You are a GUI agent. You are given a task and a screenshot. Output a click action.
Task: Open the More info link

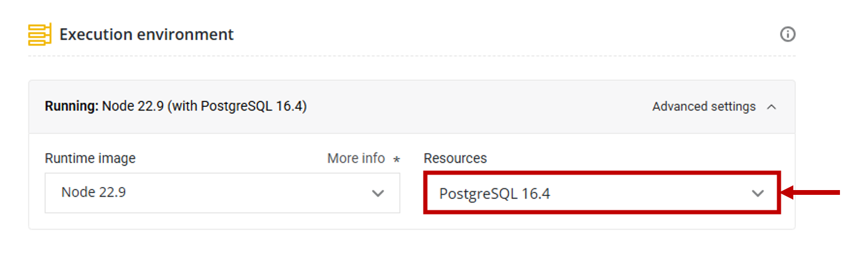click(355, 158)
